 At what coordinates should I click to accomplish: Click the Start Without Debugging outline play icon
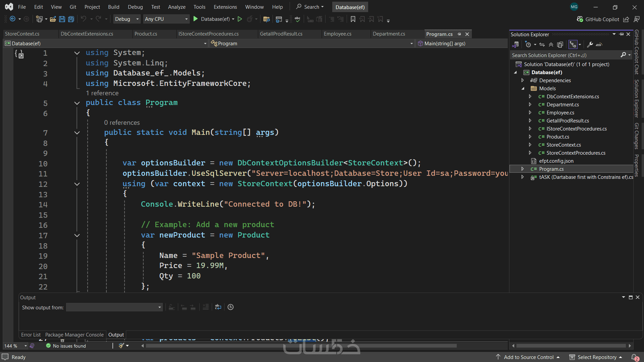240,19
